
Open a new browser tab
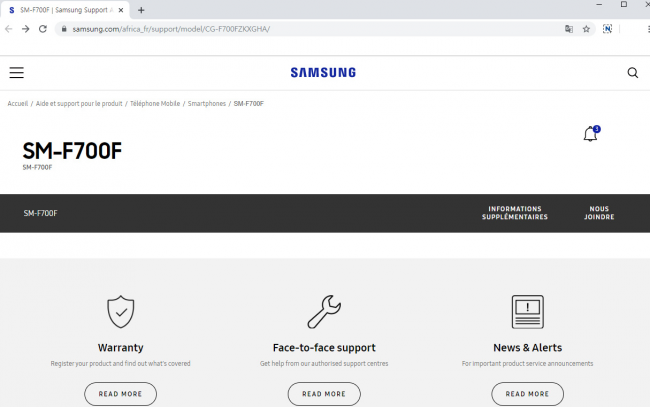click(x=141, y=10)
